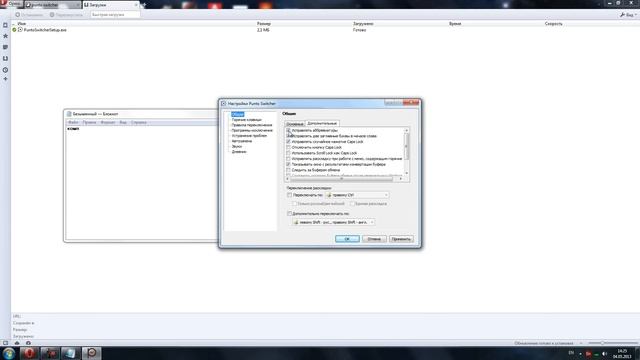This screenshot has height=360, width=640.
Task: Toggle Исправлять случайное нажатие Caps Lock checkbox
Action: [x=289, y=142]
